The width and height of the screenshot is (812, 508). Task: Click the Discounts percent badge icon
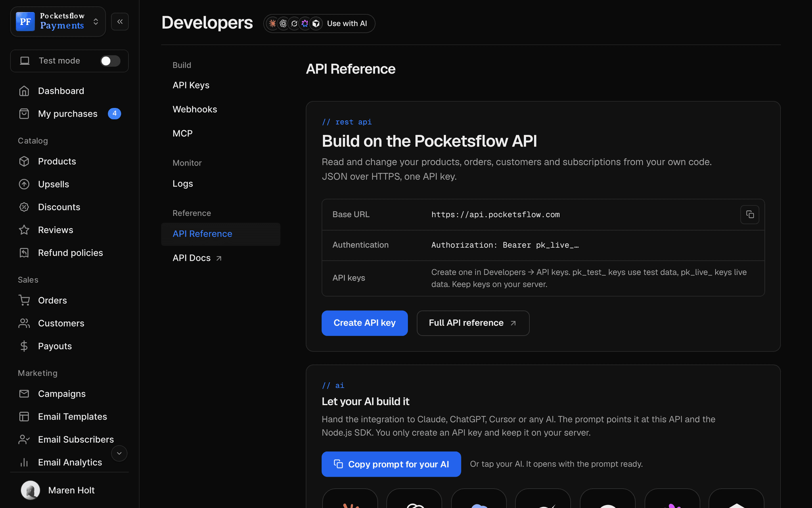(x=24, y=207)
